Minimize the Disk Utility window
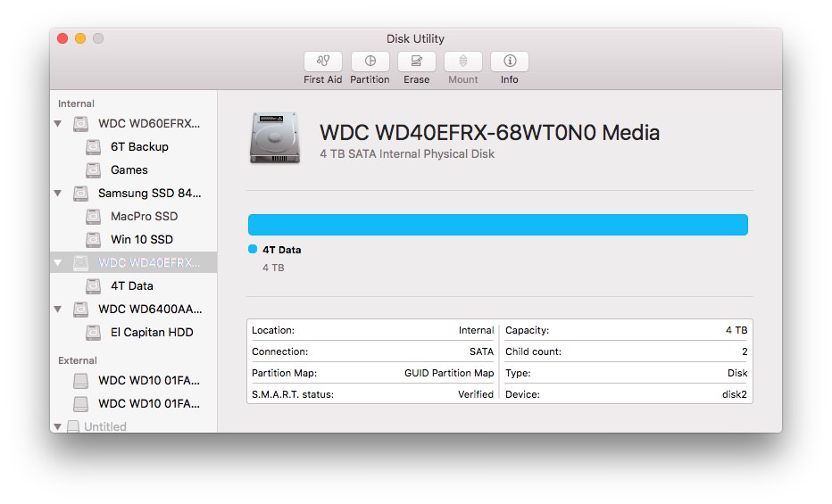The width and height of the screenshot is (832, 504). click(80, 38)
